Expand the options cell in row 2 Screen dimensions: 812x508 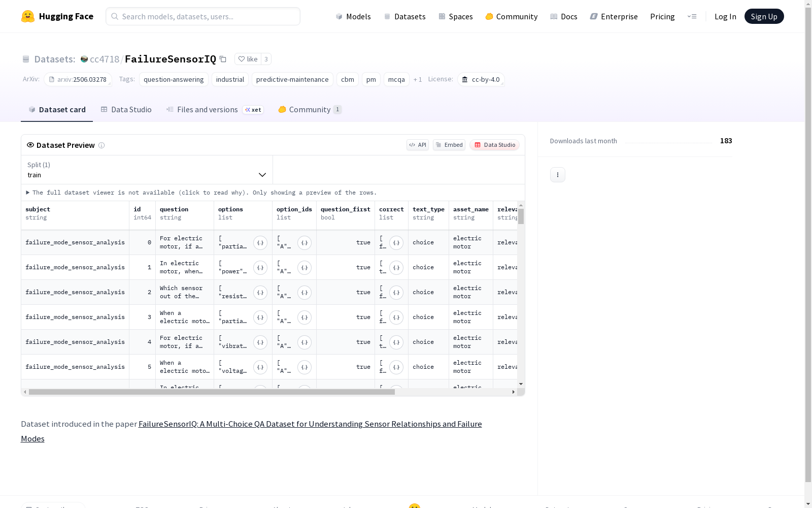[260, 293]
